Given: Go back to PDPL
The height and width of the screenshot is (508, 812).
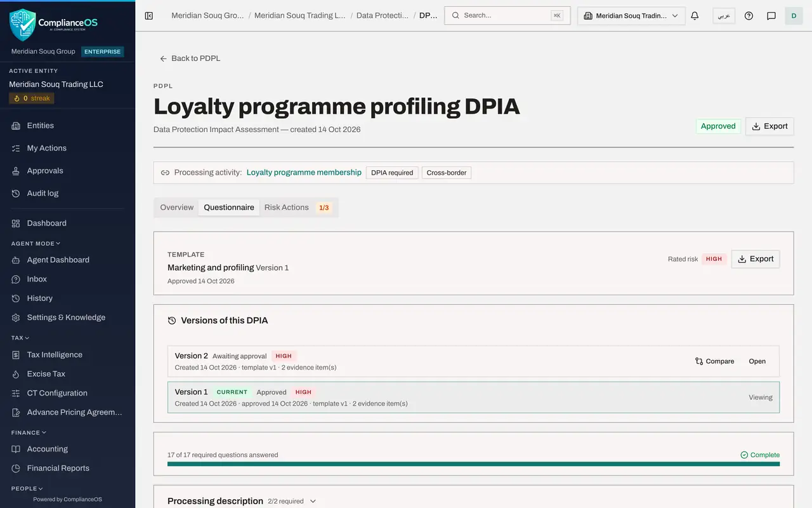Looking at the screenshot, I should 190,58.
